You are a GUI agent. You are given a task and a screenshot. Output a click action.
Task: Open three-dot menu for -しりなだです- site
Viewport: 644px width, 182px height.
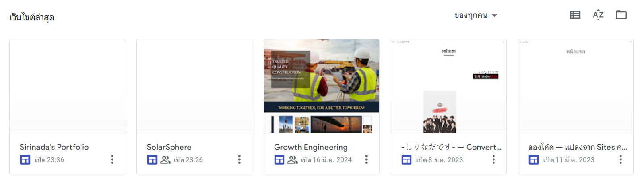493,159
